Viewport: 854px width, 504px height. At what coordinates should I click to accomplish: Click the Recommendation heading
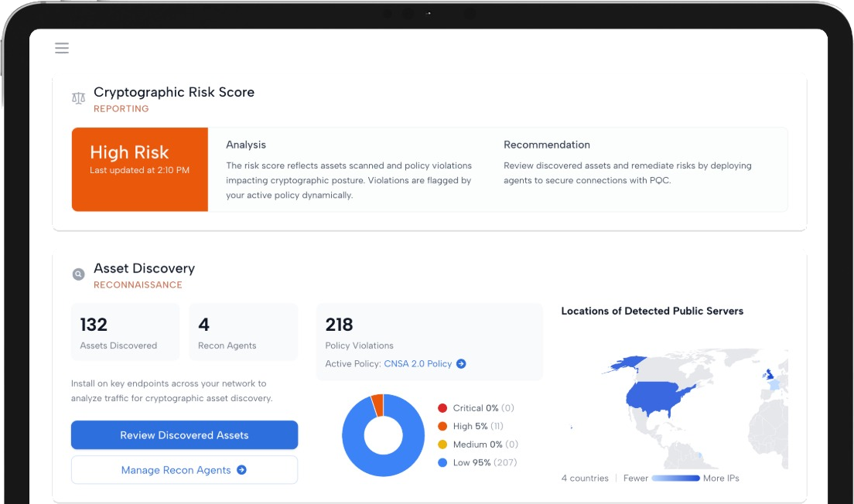tap(547, 145)
